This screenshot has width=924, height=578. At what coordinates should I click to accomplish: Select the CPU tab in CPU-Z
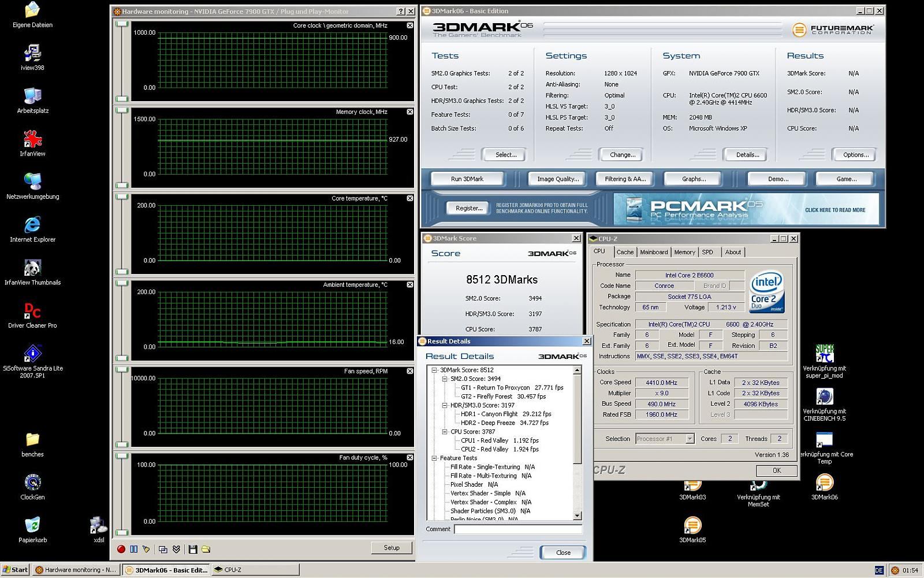pos(599,251)
